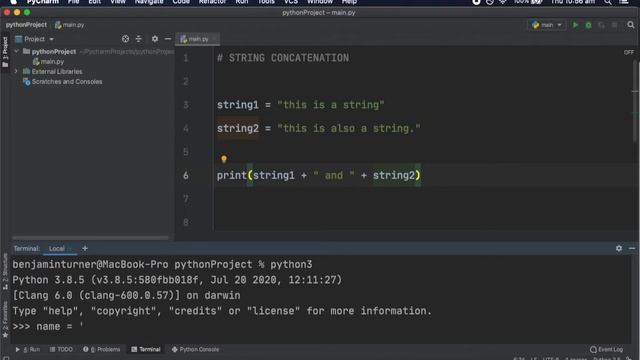The image size is (640, 360).
Task: Click the yellow light bulb intention icon
Action: (x=224, y=159)
